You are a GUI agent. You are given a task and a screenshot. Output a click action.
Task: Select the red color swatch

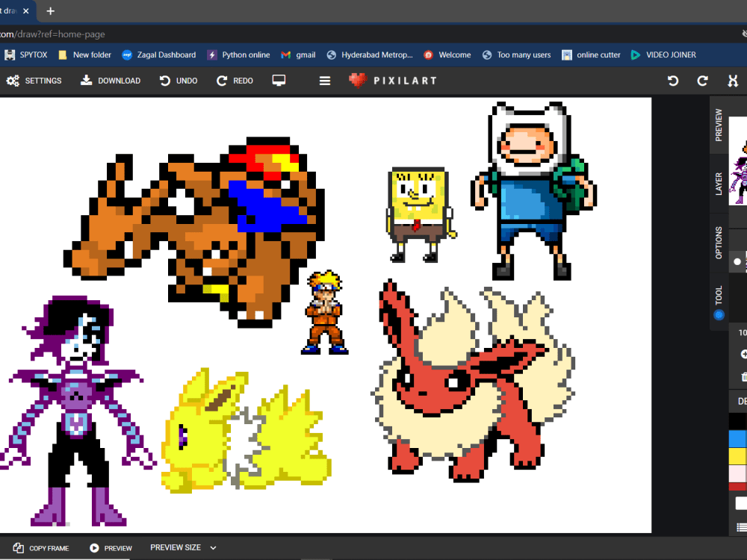(x=737, y=487)
